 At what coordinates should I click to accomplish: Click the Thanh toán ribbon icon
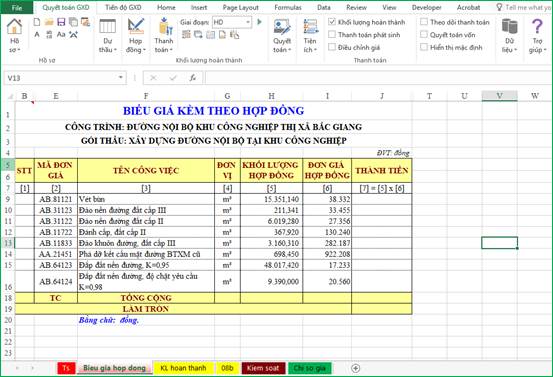point(164,27)
